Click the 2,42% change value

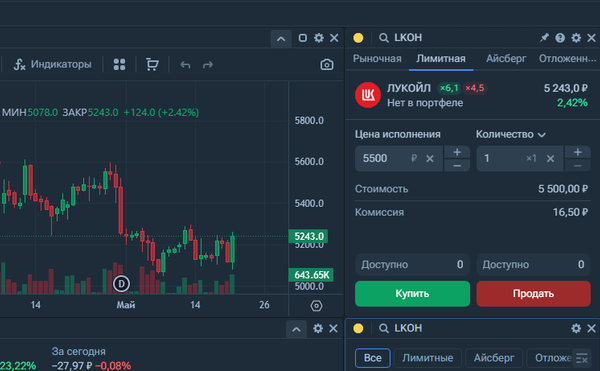(572, 103)
